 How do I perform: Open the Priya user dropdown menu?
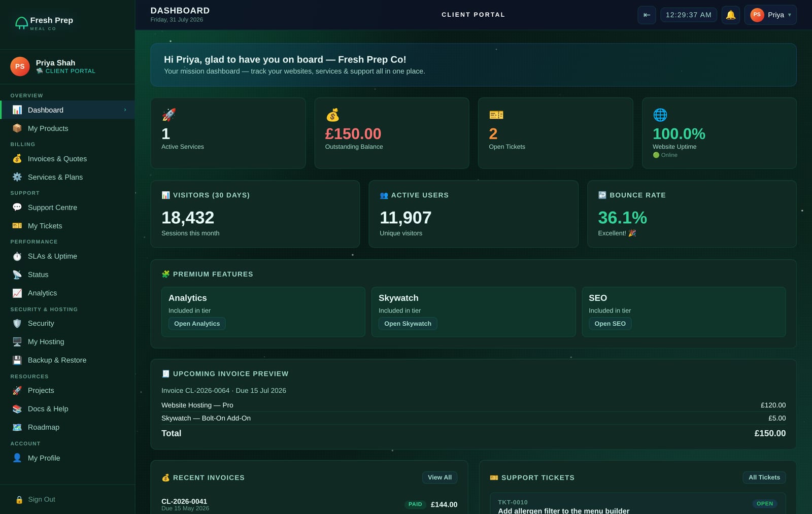point(770,15)
